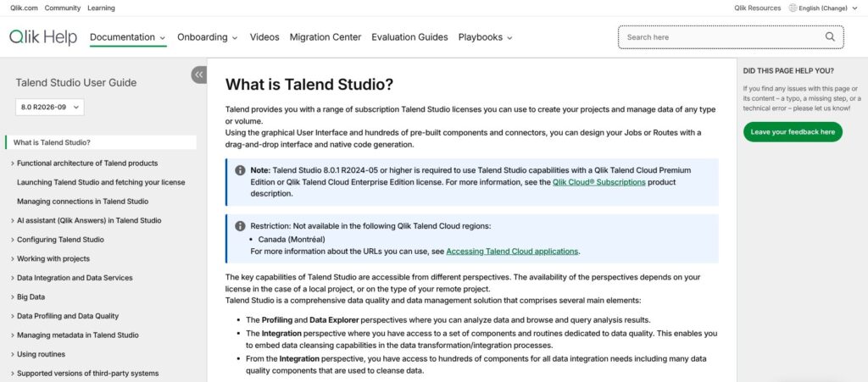Click the What is Talend Studio? heading
Viewport: 868px width, 382px height.
point(309,85)
